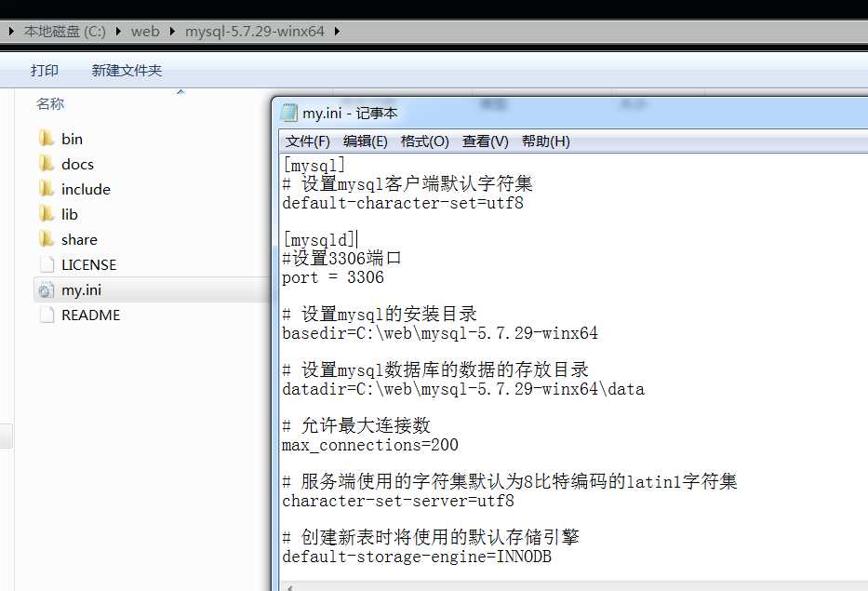Image resolution: width=868 pixels, height=591 pixels.
Task: Click the #设置3306端口 comment line
Action: (341, 258)
